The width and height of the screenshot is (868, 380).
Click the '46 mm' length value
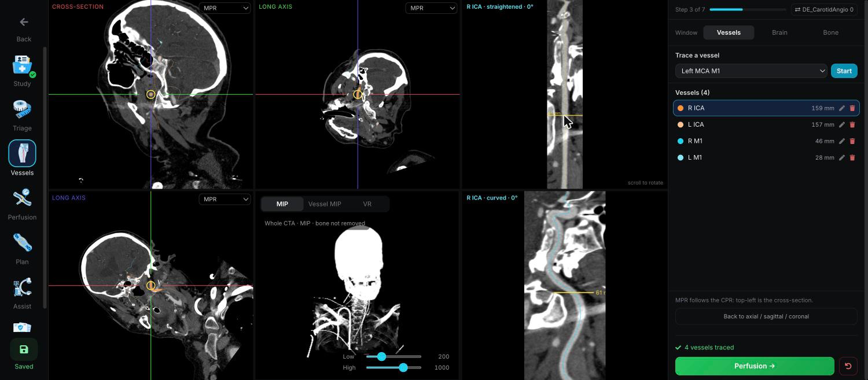825,141
